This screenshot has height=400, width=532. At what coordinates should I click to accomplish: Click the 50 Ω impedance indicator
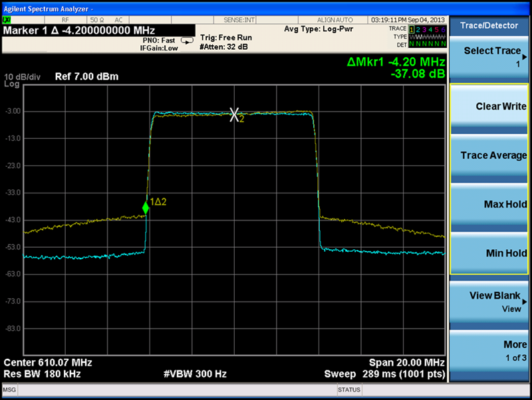point(97,20)
